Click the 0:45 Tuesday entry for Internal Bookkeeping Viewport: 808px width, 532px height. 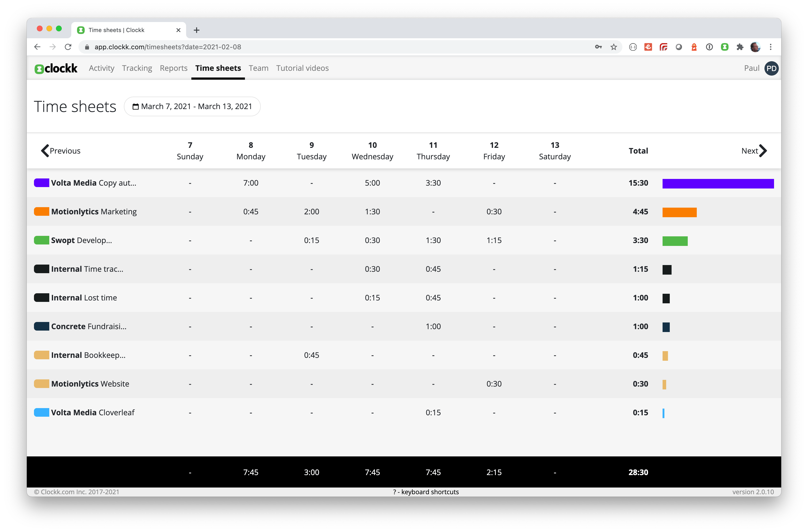[312, 355]
